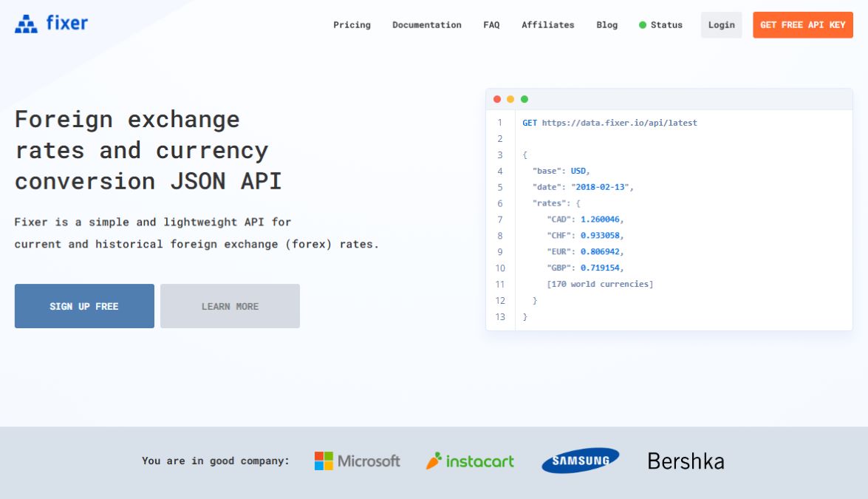The image size is (868, 499).
Task: Click the LEARN MORE button
Action: (x=230, y=305)
